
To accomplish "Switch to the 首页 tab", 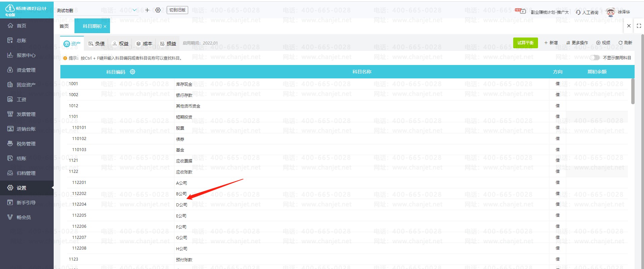I will click(64, 26).
